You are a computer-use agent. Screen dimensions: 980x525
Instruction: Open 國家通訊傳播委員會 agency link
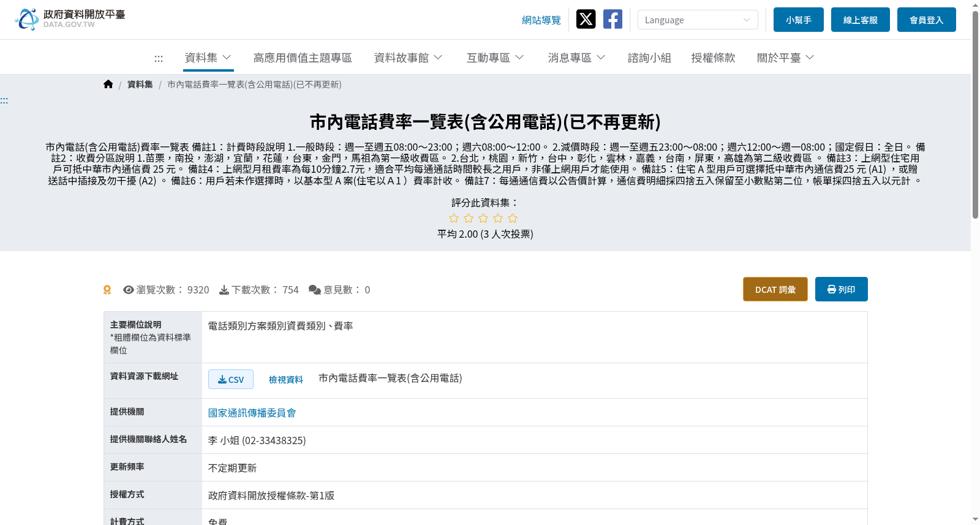[252, 413]
